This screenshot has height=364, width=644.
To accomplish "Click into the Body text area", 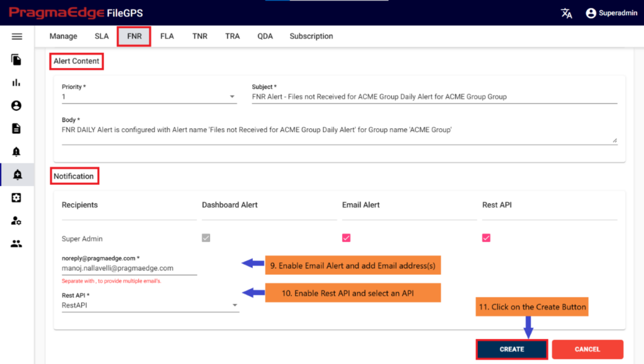I will (x=339, y=135).
